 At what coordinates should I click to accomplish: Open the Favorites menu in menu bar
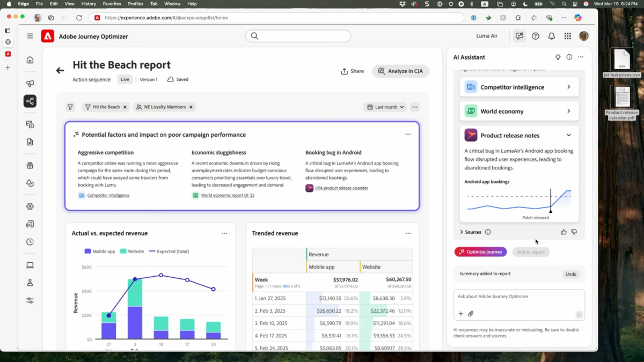tap(112, 4)
